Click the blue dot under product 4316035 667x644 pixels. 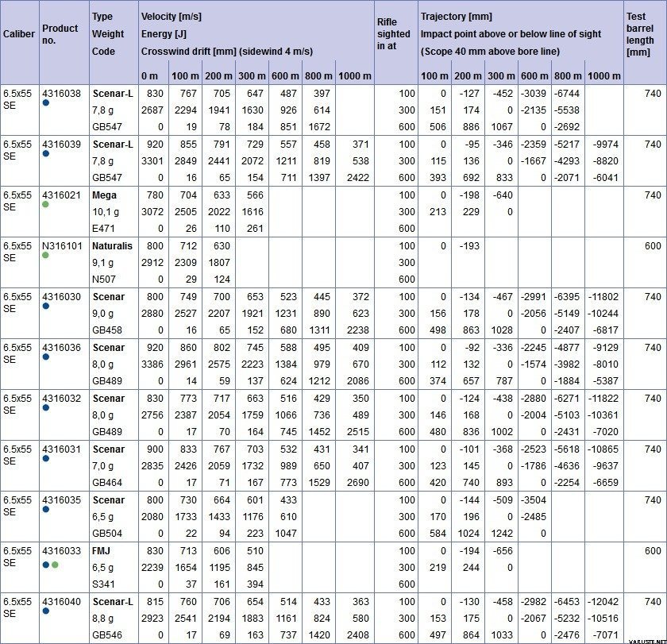click(45, 510)
